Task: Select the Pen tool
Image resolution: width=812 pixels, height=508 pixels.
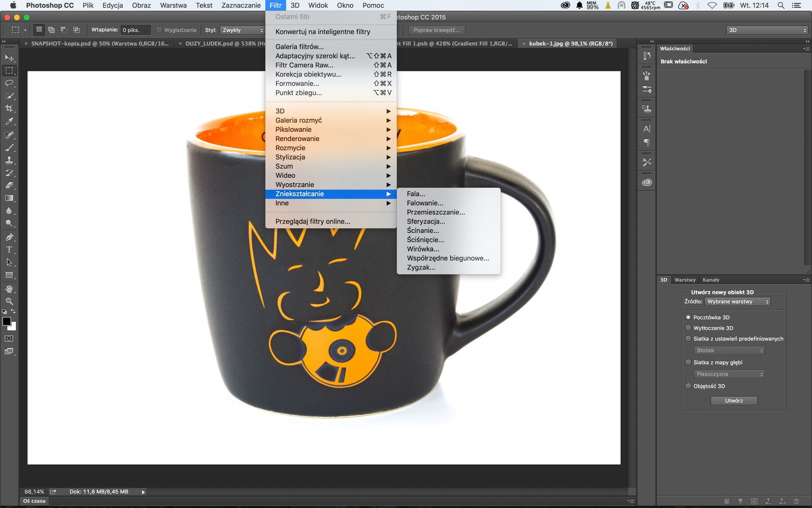Action: (9, 237)
